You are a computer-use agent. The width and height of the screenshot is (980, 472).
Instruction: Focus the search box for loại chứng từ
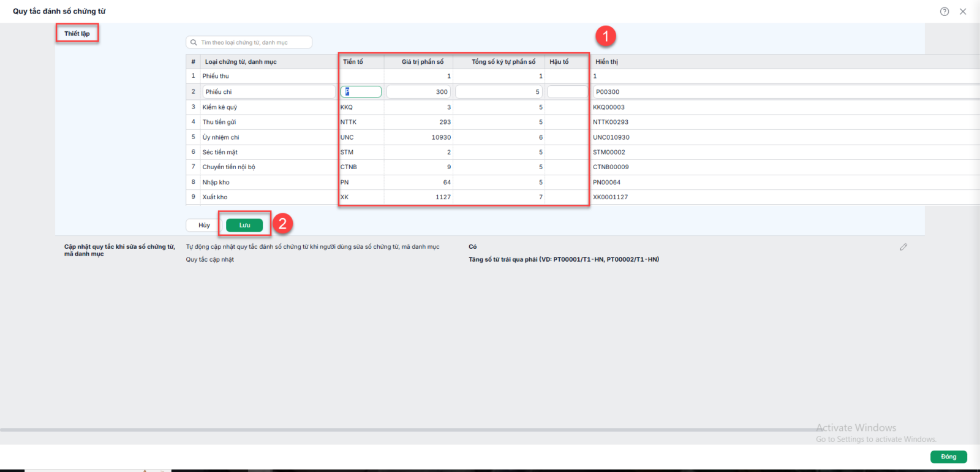(249, 42)
